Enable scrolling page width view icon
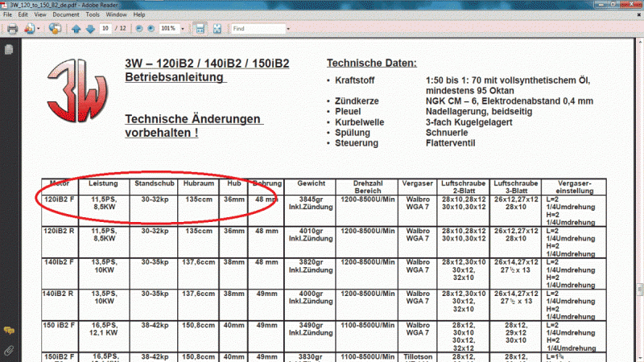Screen dimensions: 644x362 click(x=200, y=28)
